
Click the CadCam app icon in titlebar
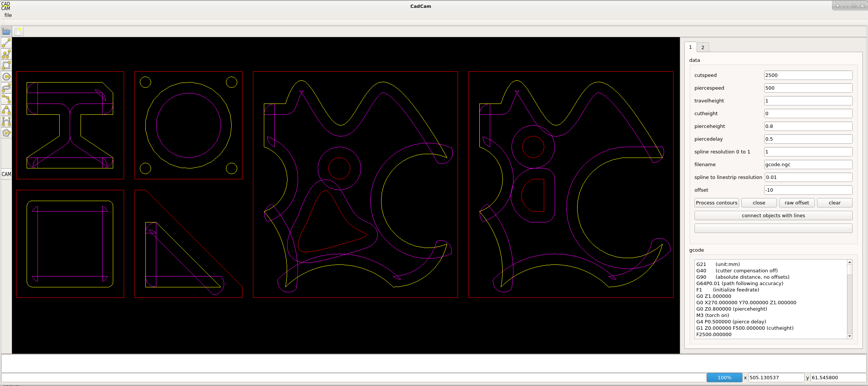pyautogui.click(x=6, y=6)
